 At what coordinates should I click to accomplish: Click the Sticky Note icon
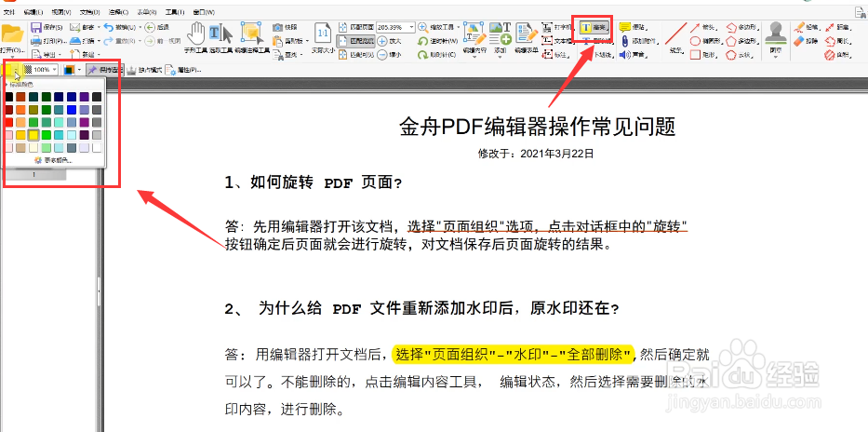tap(624, 27)
